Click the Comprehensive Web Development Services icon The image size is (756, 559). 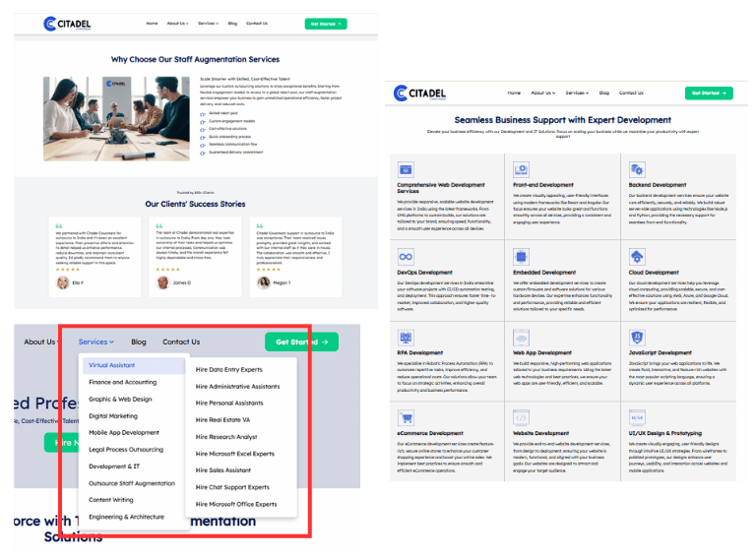406,169
